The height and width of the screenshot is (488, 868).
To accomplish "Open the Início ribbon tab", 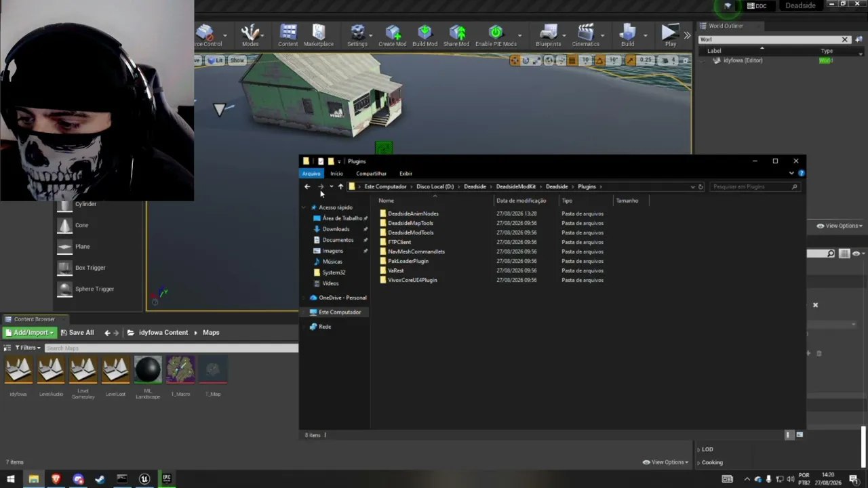I will click(x=336, y=174).
